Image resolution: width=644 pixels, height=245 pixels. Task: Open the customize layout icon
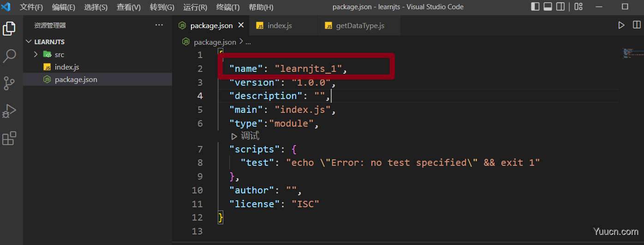point(578,6)
